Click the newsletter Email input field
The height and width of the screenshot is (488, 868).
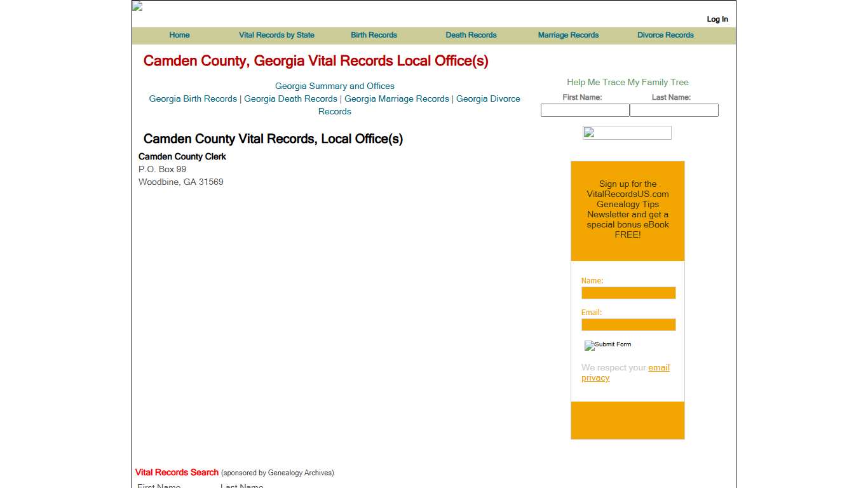[628, 325]
